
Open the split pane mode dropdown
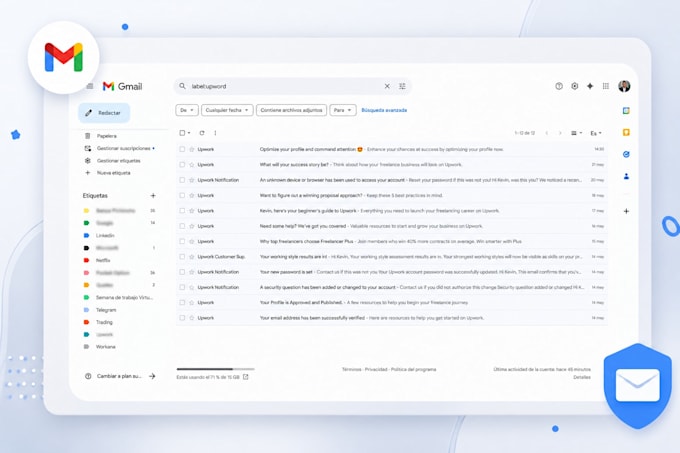576,133
